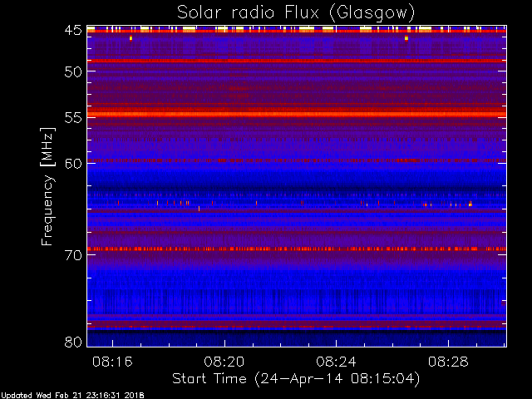This screenshot has height=399, width=532.
Task: Click the 60 frequency tick label
Action: pyautogui.click(x=73, y=164)
